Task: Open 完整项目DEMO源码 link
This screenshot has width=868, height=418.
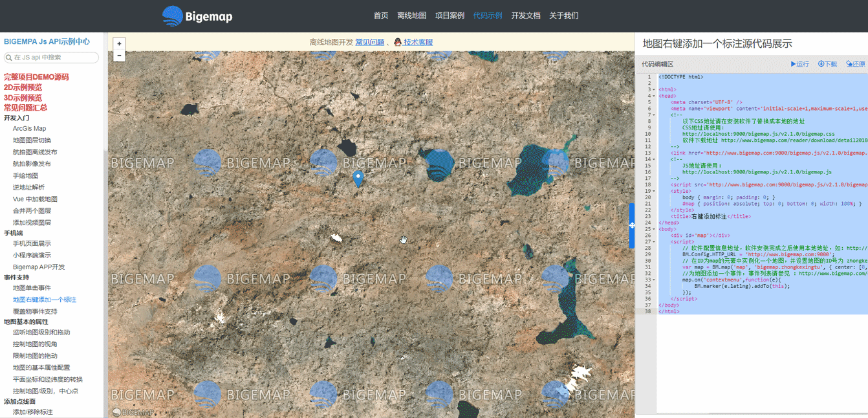Action: [x=36, y=77]
